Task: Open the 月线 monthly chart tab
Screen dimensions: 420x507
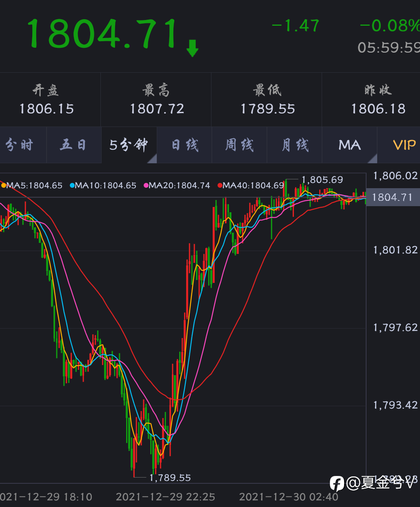Action: [x=295, y=145]
